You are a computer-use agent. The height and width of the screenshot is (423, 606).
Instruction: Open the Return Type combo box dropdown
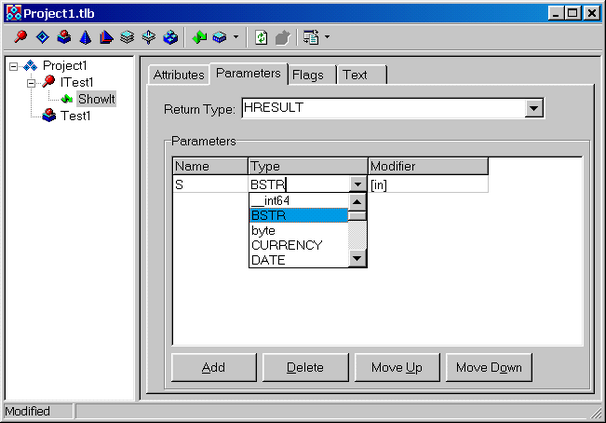(533, 108)
